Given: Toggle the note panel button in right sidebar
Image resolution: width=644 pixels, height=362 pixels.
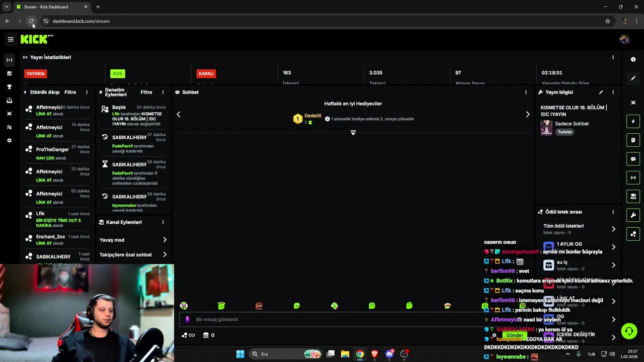Looking at the screenshot, I should click(x=633, y=140).
